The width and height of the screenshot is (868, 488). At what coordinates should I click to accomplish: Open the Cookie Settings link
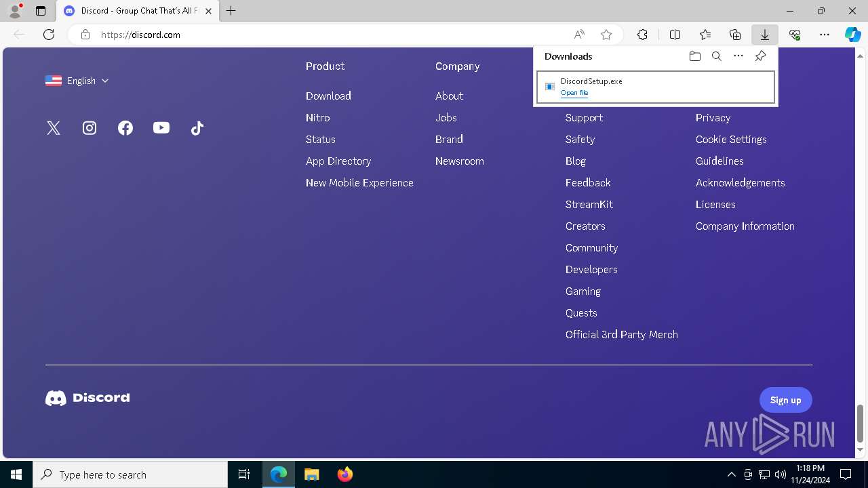tap(731, 139)
